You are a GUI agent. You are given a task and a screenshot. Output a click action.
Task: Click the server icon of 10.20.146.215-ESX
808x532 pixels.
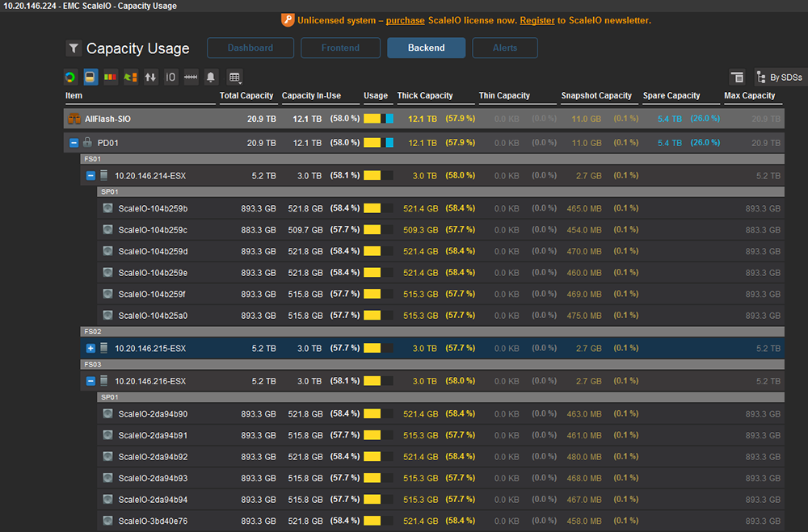pyautogui.click(x=104, y=348)
